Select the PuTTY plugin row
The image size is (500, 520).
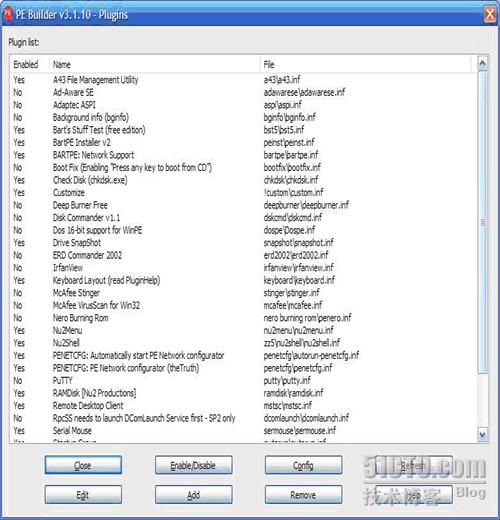[x=243, y=381]
